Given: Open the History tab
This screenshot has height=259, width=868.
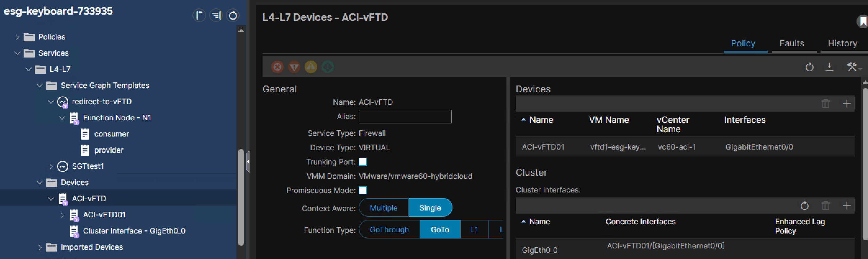Looking at the screenshot, I should (x=842, y=44).
